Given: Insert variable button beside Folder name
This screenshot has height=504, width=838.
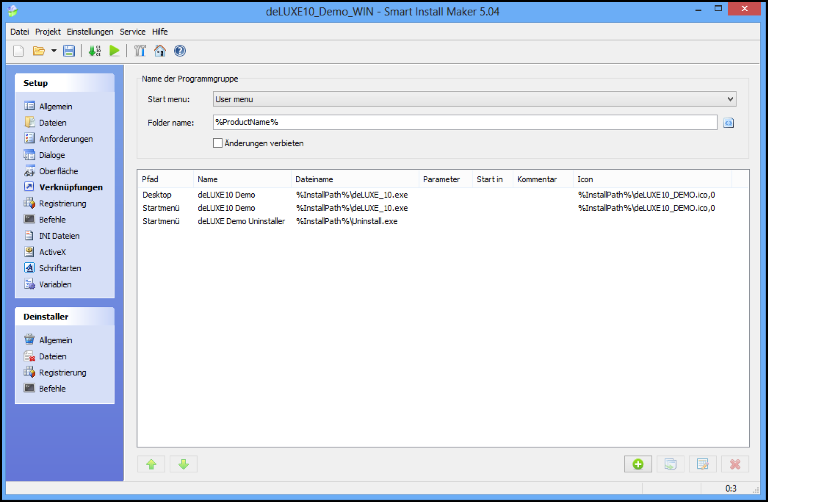Looking at the screenshot, I should tap(728, 123).
